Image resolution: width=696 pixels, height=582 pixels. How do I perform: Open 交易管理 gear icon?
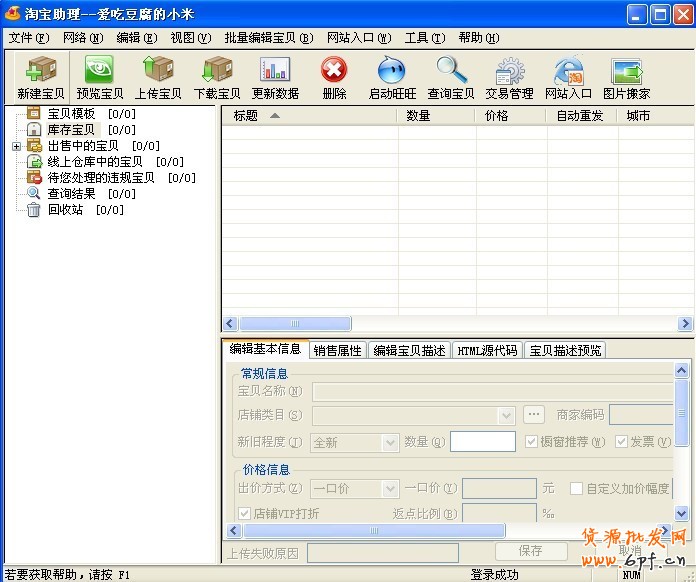click(509, 71)
